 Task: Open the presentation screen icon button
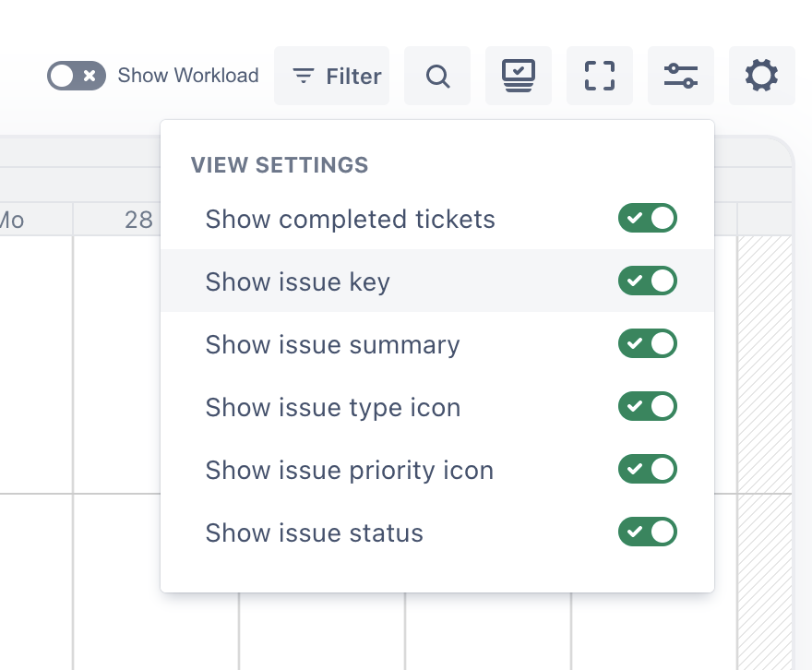[x=519, y=76]
